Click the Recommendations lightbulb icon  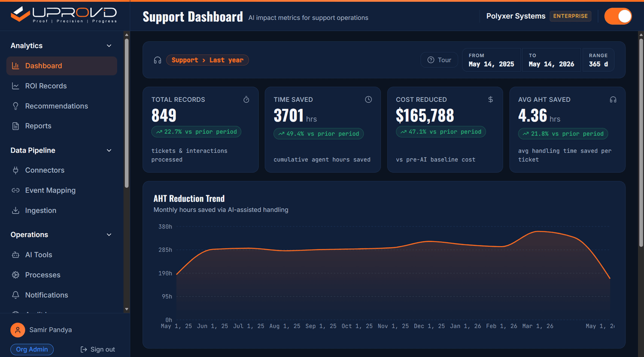(15, 106)
